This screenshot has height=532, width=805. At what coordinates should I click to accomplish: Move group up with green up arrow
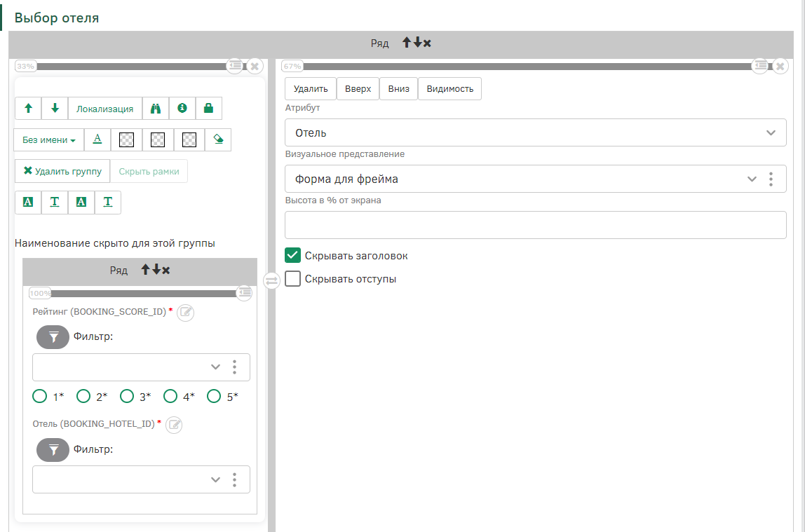click(x=28, y=108)
